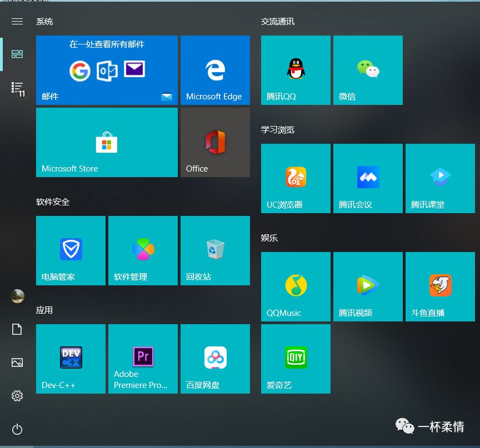
Task: Click the 交流通讯 group header
Action: coord(278,22)
